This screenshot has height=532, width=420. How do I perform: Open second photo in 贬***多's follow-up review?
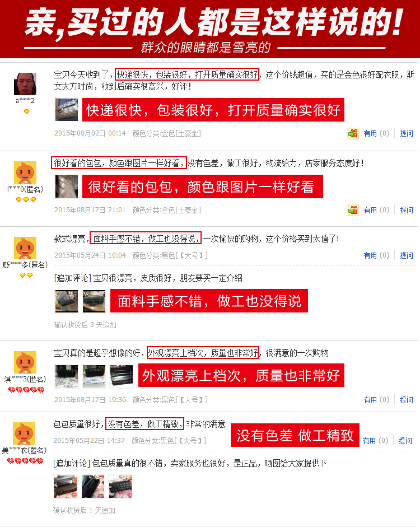(x=94, y=301)
